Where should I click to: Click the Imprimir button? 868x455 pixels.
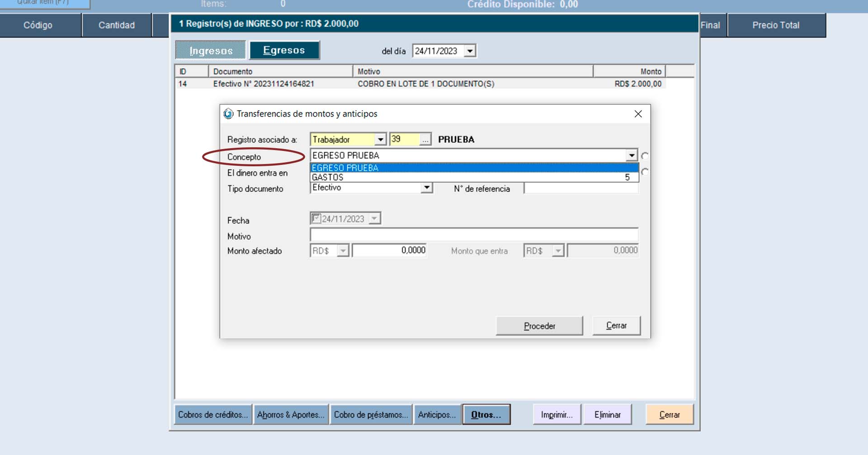click(557, 414)
